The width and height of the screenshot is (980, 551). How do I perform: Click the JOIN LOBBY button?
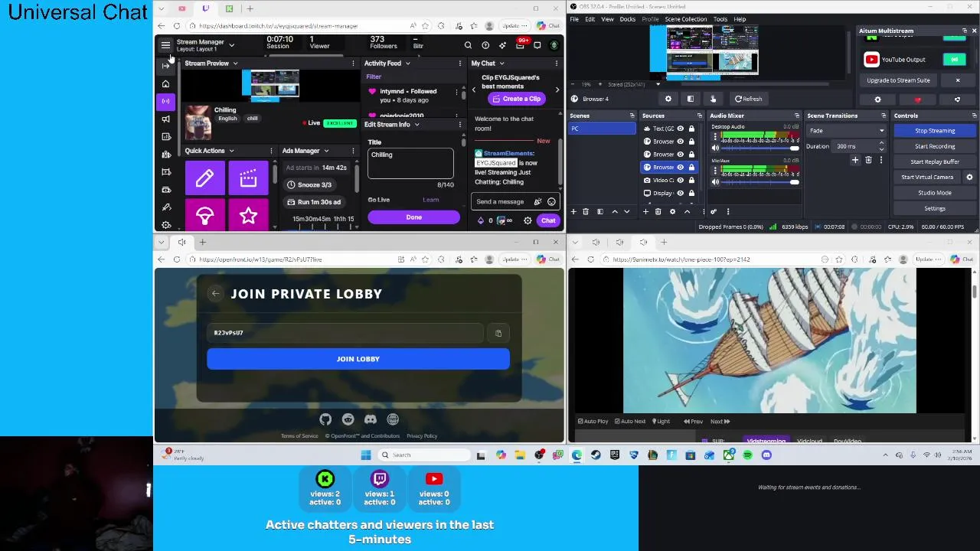click(x=358, y=359)
